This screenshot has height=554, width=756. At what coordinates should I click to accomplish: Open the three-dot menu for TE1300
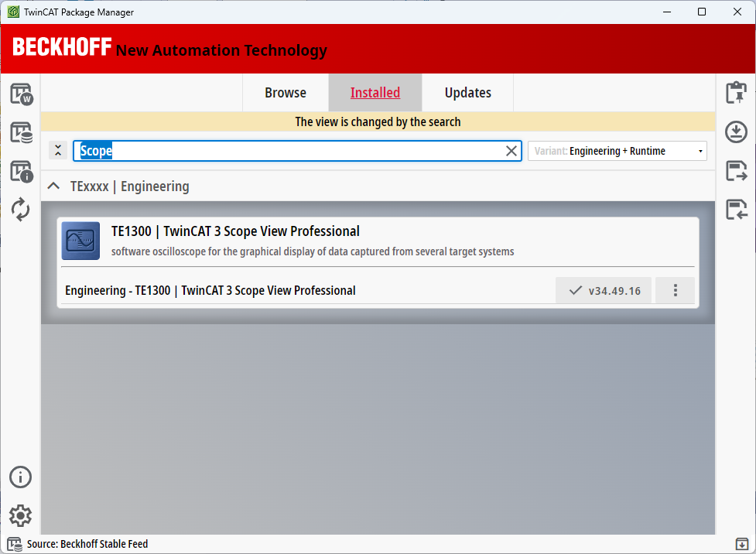point(675,291)
